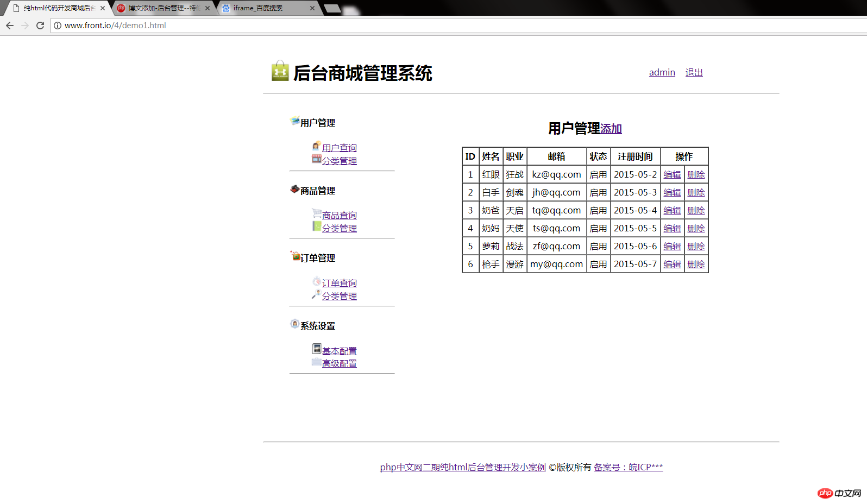Image resolution: width=867 pixels, height=504 pixels.
Task: Click the icon beside 基本配置
Action: (x=317, y=348)
